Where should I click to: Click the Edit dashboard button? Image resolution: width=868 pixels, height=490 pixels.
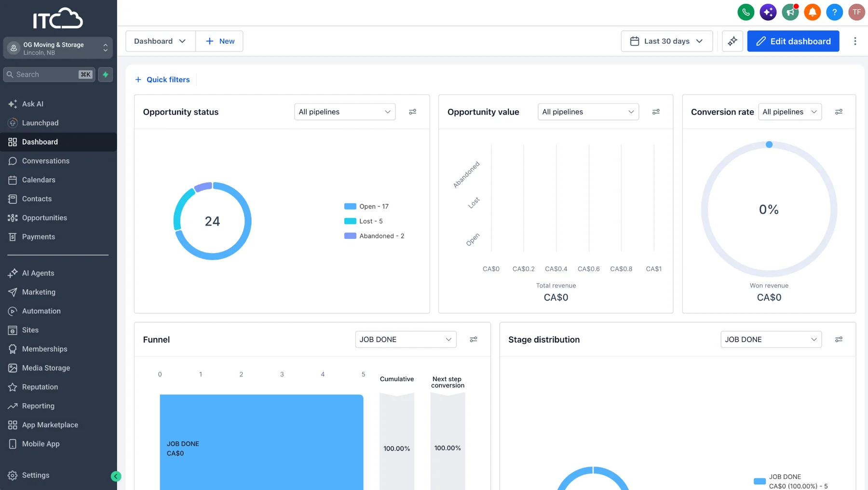click(793, 41)
